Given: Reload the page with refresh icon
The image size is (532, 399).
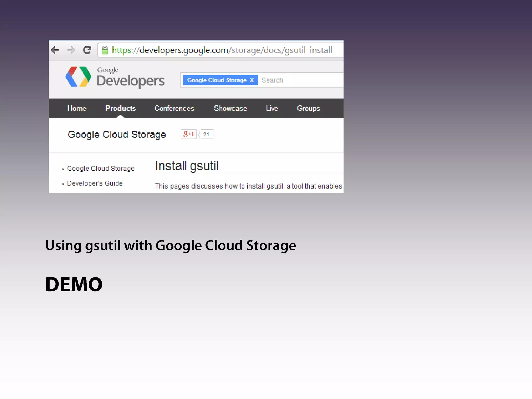Looking at the screenshot, I should 87,50.
